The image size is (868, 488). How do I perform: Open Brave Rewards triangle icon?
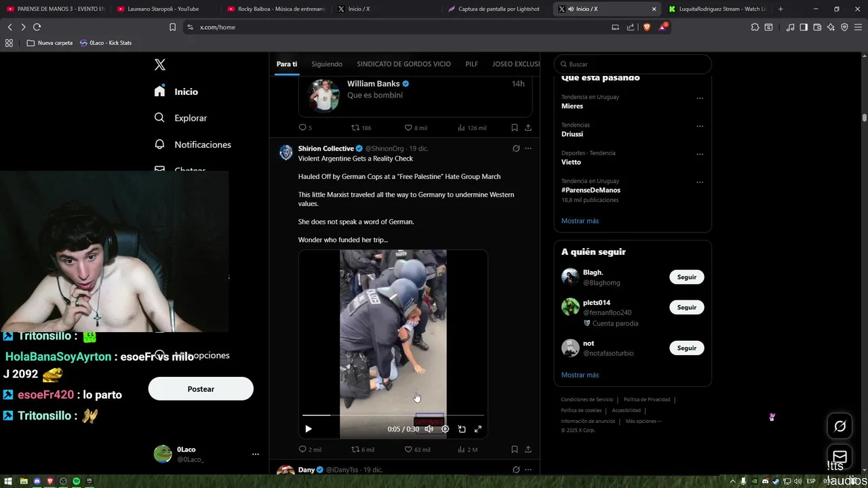tap(663, 27)
